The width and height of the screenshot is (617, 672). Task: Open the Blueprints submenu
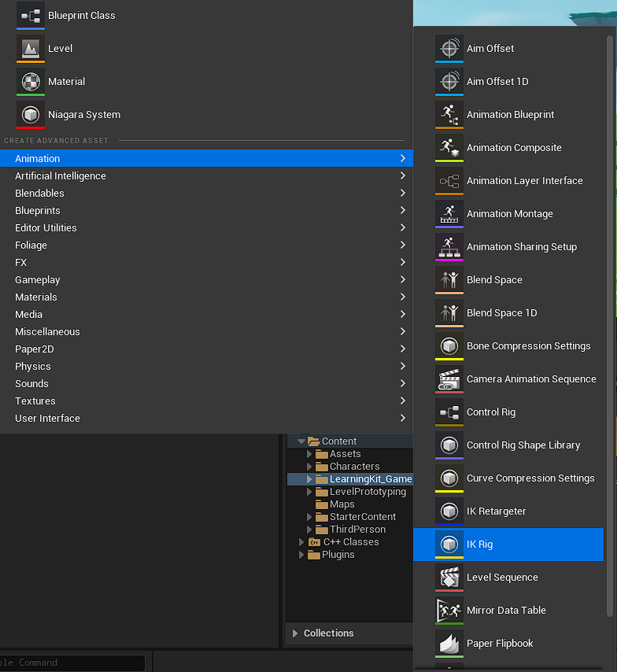coord(206,210)
